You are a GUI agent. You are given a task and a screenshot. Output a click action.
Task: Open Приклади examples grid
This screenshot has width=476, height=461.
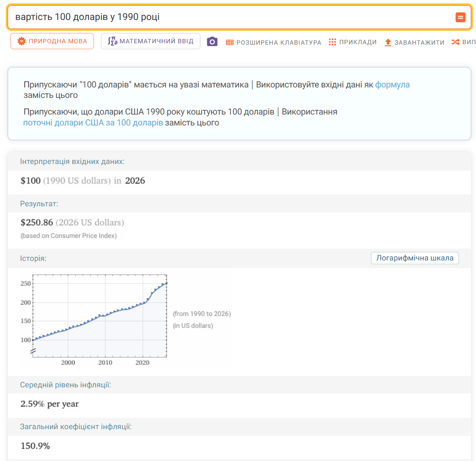point(352,42)
